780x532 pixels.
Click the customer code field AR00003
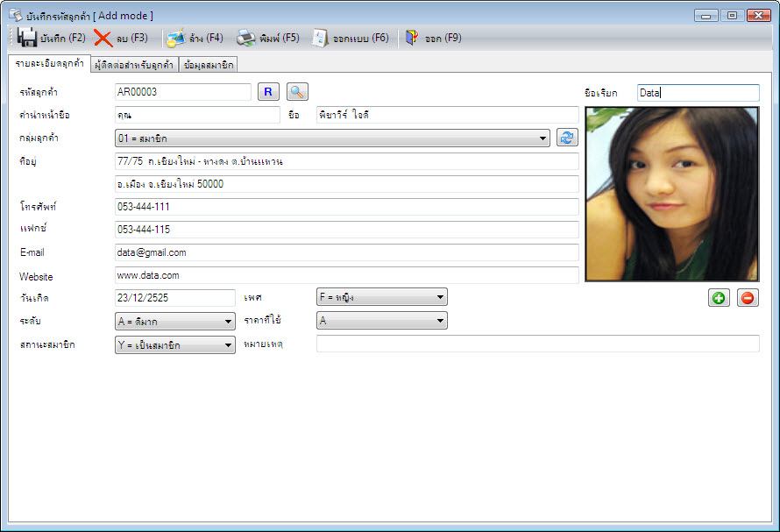tap(182, 92)
